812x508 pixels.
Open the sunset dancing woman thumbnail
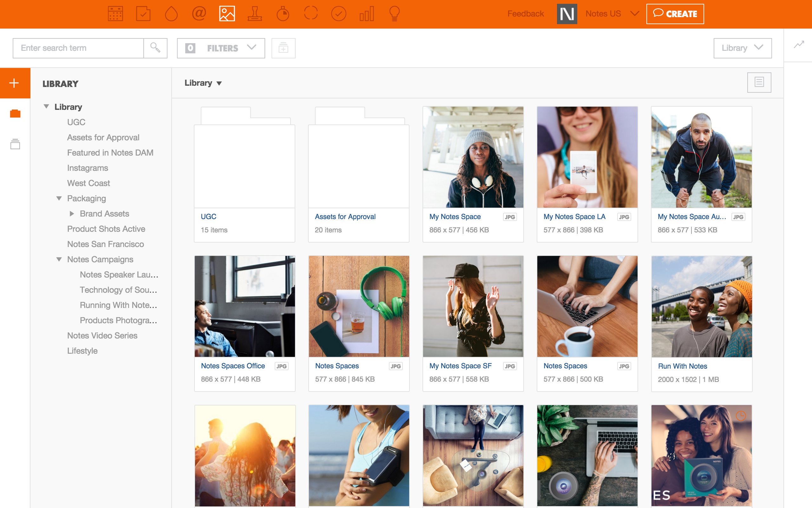tap(245, 455)
